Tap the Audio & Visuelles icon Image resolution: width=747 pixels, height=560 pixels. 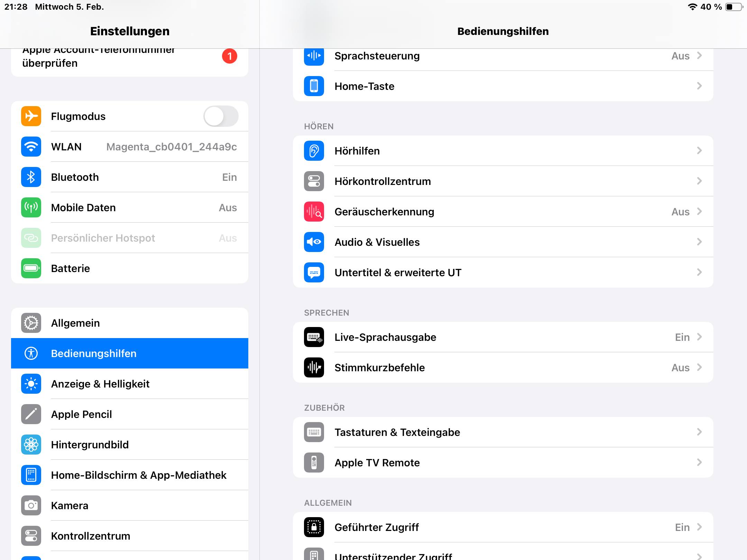(314, 242)
